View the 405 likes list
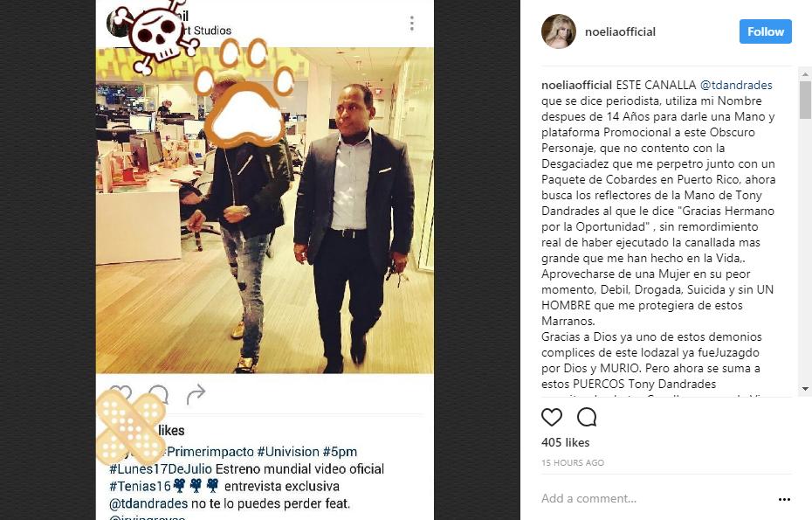Viewport: 812px width, 520px height. pos(566,442)
